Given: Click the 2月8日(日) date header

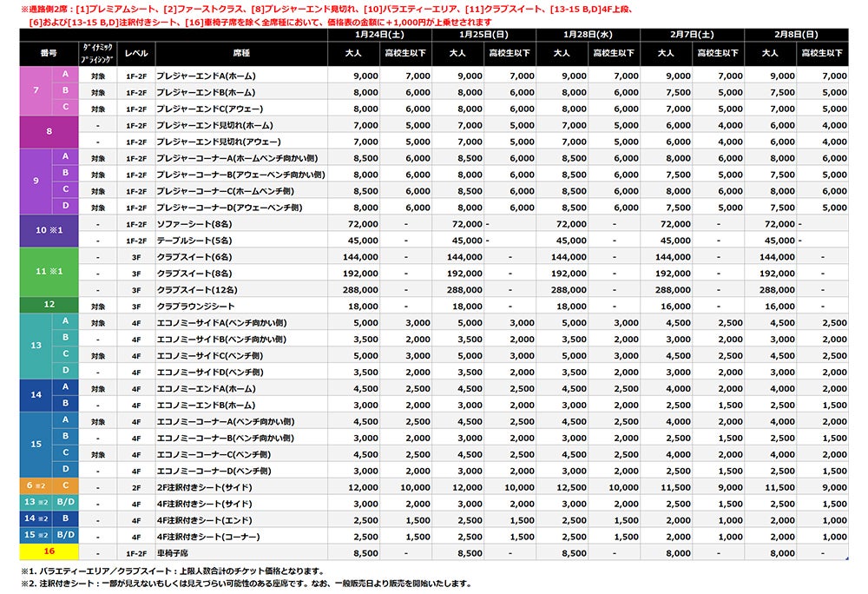Looking at the screenshot, I should point(796,35).
